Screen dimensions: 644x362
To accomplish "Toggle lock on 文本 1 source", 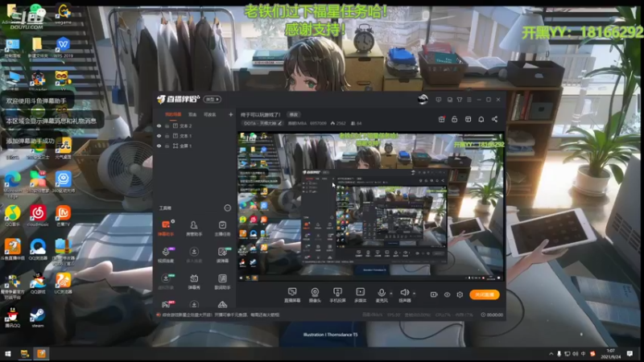I will [167, 136].
